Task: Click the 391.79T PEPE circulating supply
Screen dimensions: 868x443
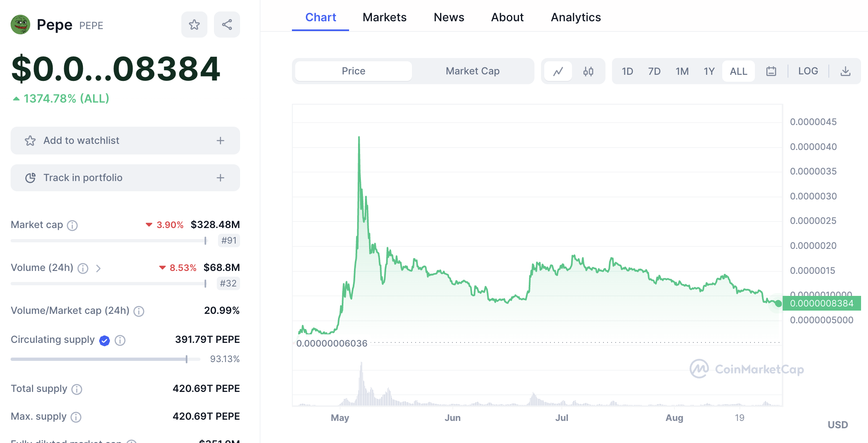Action: (207, 340)
